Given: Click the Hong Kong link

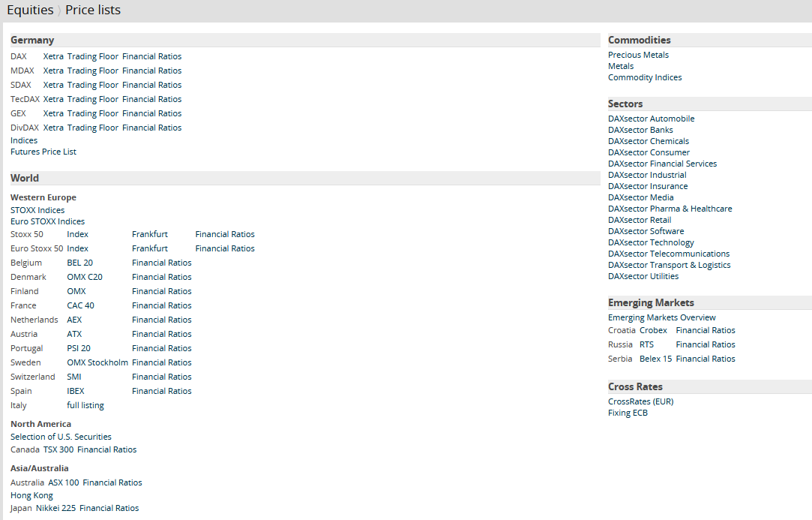Looking at the screenshot, I should click(31, 495).
